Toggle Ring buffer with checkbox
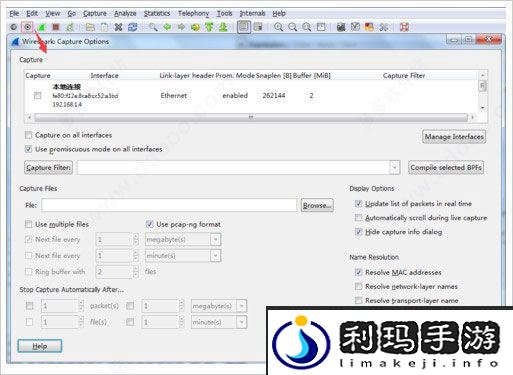 point(28,272)
